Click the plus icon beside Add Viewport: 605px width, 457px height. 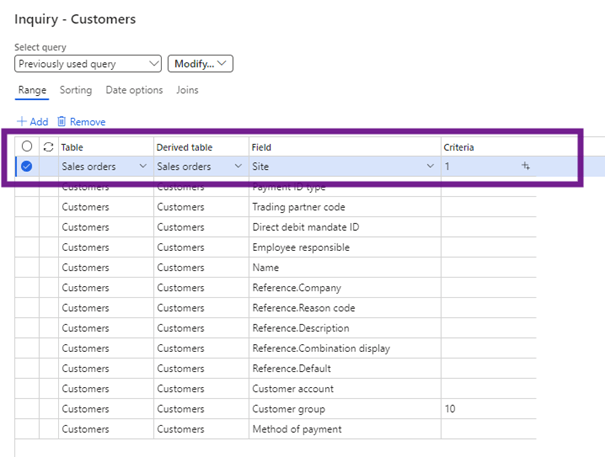[21, 122]
